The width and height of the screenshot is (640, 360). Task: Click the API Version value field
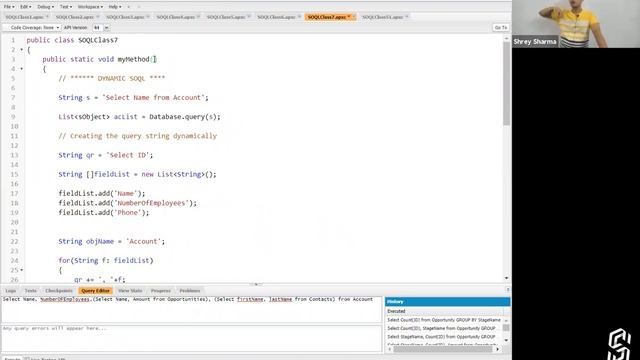pos(98,28)
